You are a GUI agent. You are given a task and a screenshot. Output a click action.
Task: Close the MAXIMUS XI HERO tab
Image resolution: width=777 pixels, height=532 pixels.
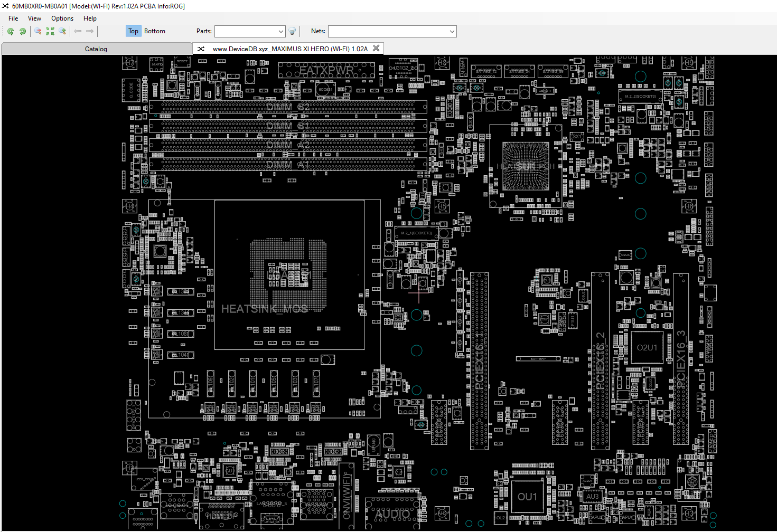376,48
